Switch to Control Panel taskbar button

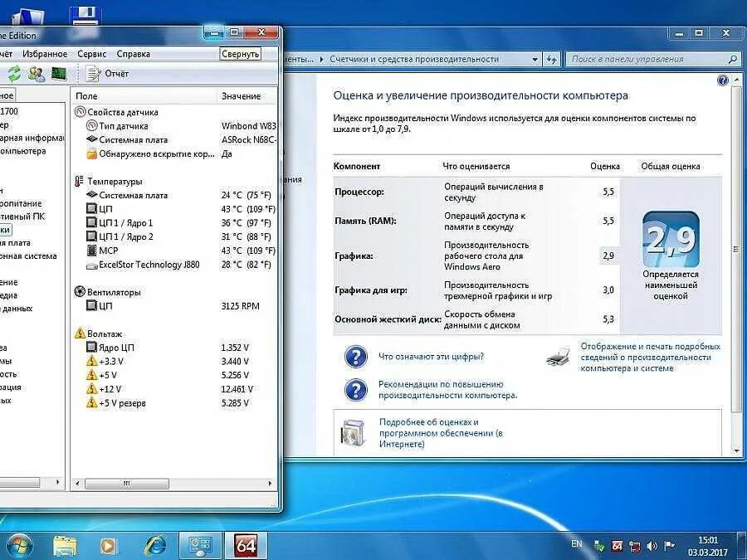(x=200, y=546)
